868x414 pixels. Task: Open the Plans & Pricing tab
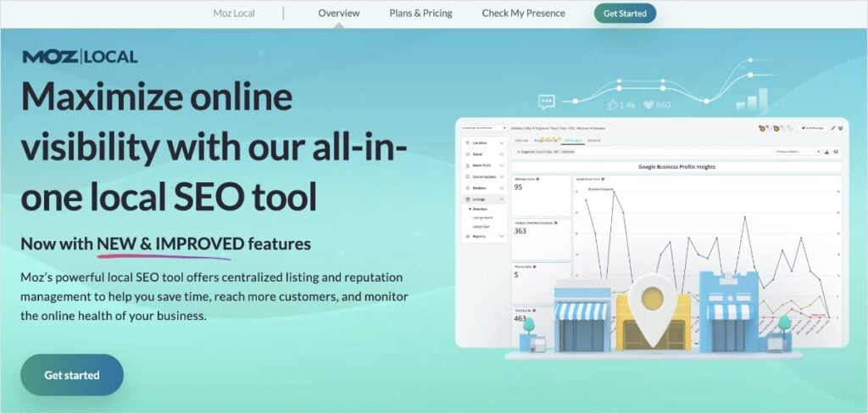(x=420, y=14)
